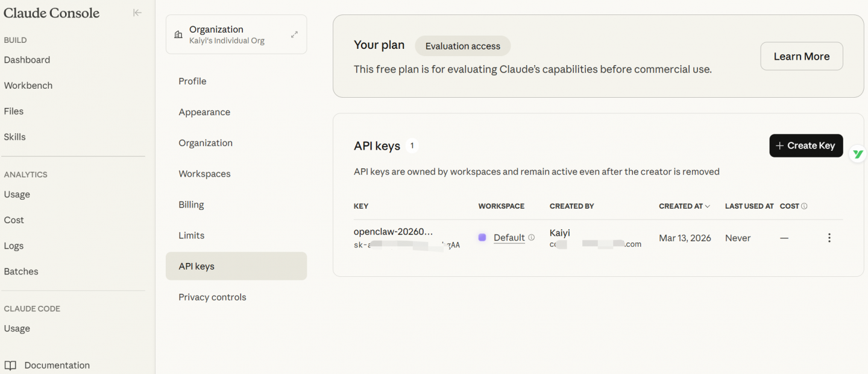Collapse the Claude Console sidebar
The image size is (868, 374).
point(137,13)
